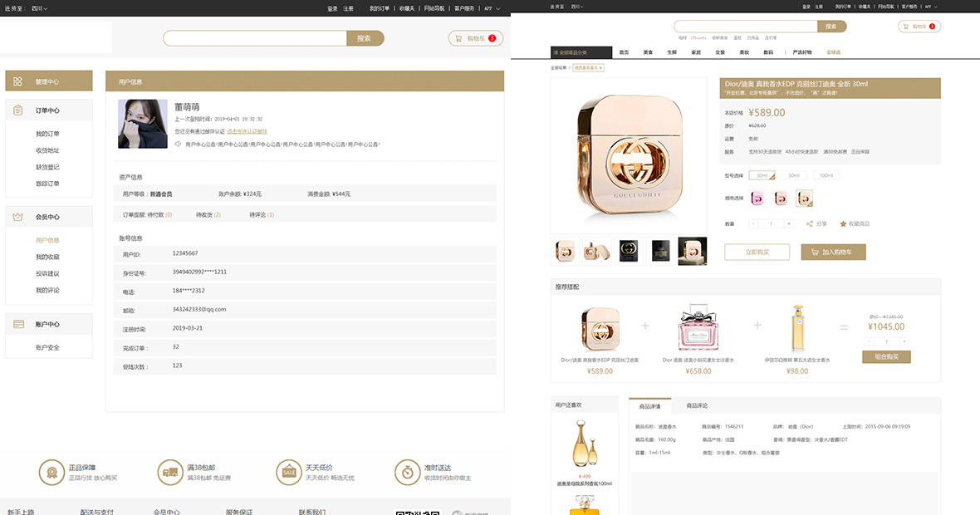Screen dimensions: 980x515
Task: Select the 30ml size option
Action: coord(762,175)
